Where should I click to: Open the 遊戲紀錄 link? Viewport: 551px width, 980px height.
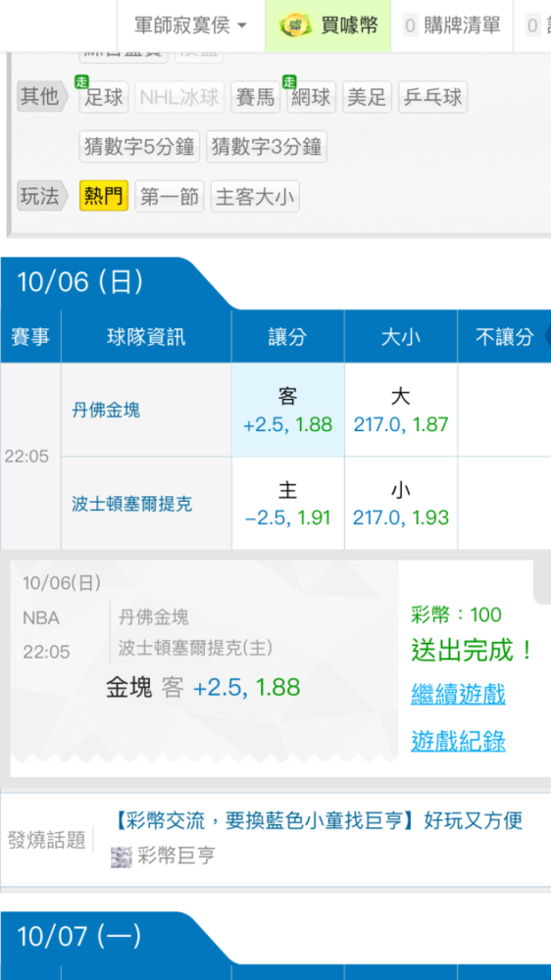(x=459, y=742)
